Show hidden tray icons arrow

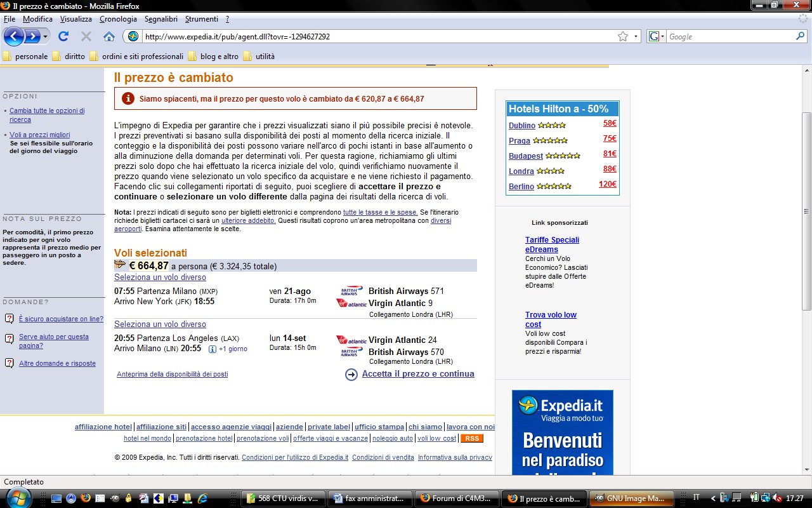click(714, 498)
